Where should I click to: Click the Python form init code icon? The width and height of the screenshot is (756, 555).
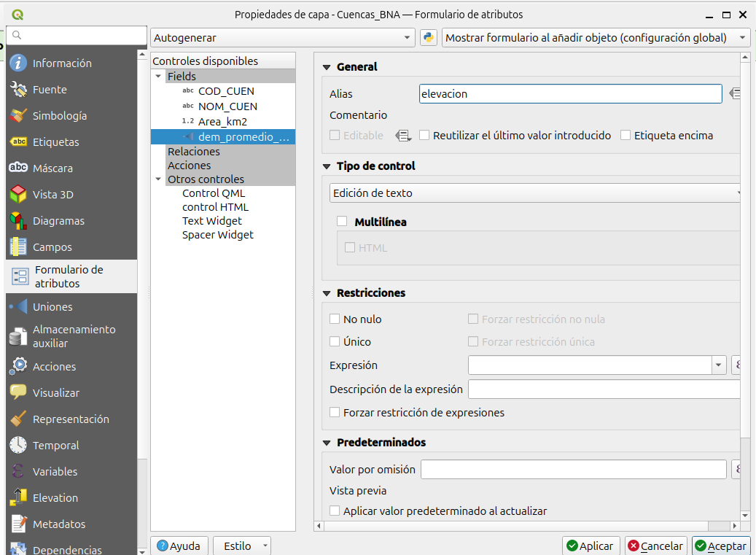tap(428, 38)
